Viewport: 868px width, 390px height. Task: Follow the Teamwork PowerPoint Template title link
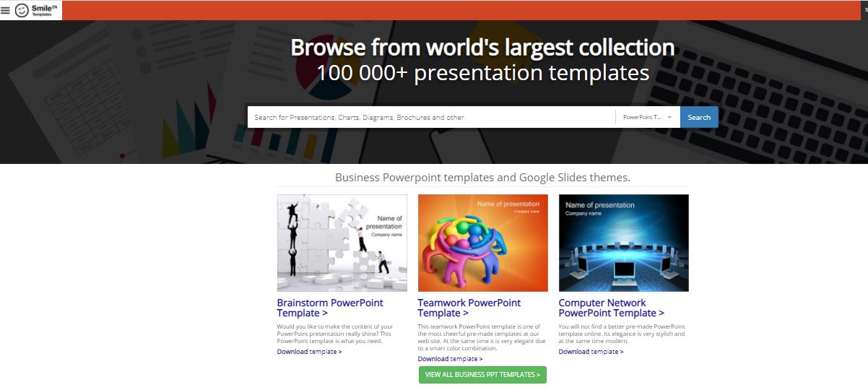point(469,308)
